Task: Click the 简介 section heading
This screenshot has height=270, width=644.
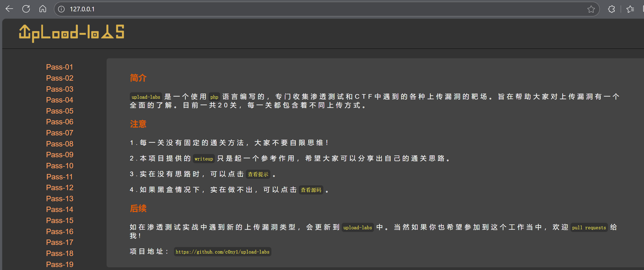Action: pos(138,78)
